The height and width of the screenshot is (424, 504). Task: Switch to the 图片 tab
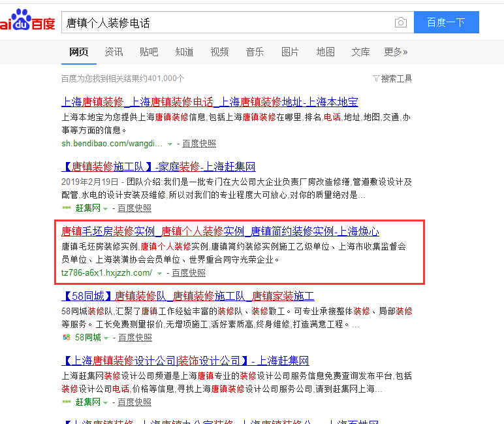[x=290, y=52]
